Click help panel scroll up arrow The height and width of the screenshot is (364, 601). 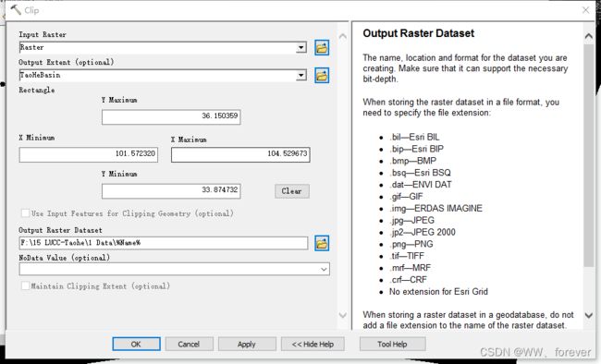[x=589, y=36]
